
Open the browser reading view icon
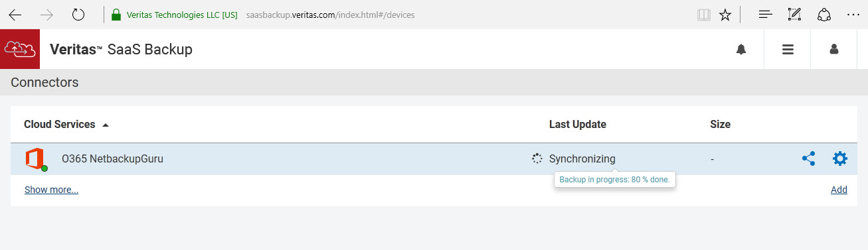pos(703,15)
